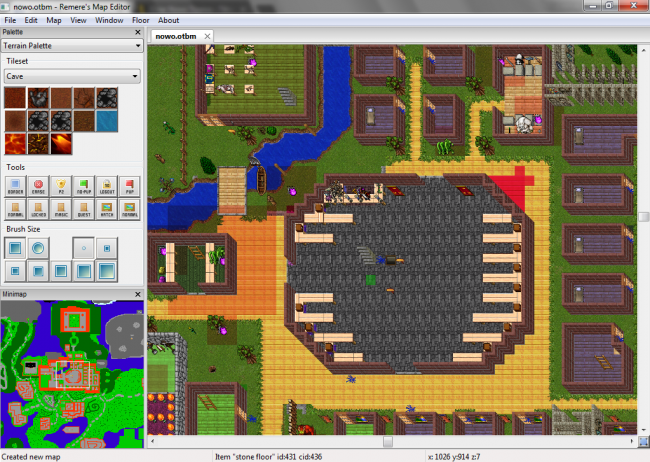Image resolution: width=650 pixels, height=462 pixels.
Task: Pick the Normal window brush
Action: pyautogui.click(x=130, y=209)
